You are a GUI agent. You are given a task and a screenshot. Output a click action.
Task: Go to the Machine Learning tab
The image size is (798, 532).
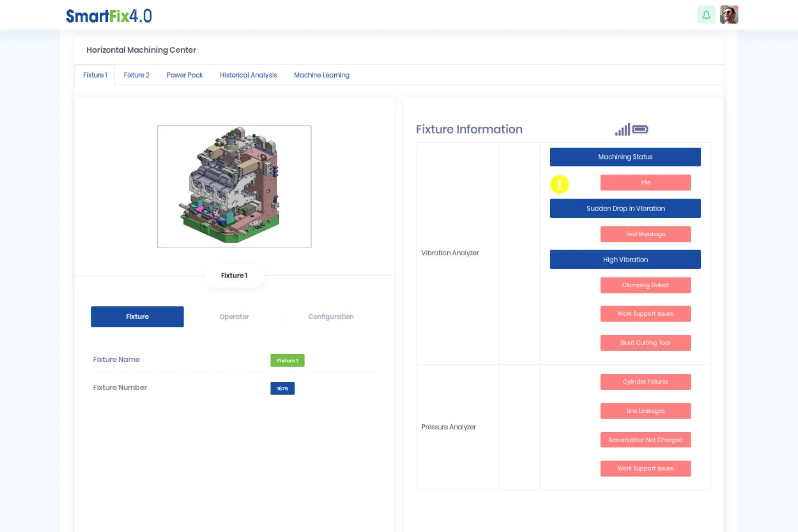[x=321, y=75]
